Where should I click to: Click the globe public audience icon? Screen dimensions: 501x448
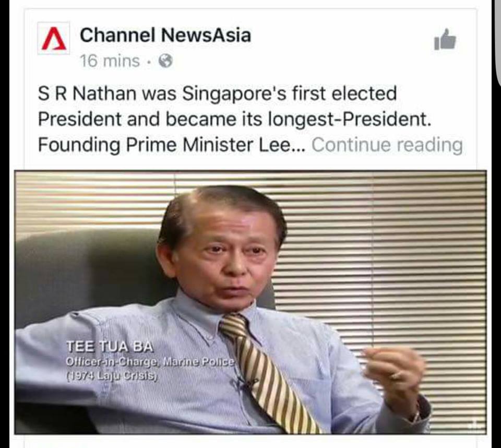point(165,61)
